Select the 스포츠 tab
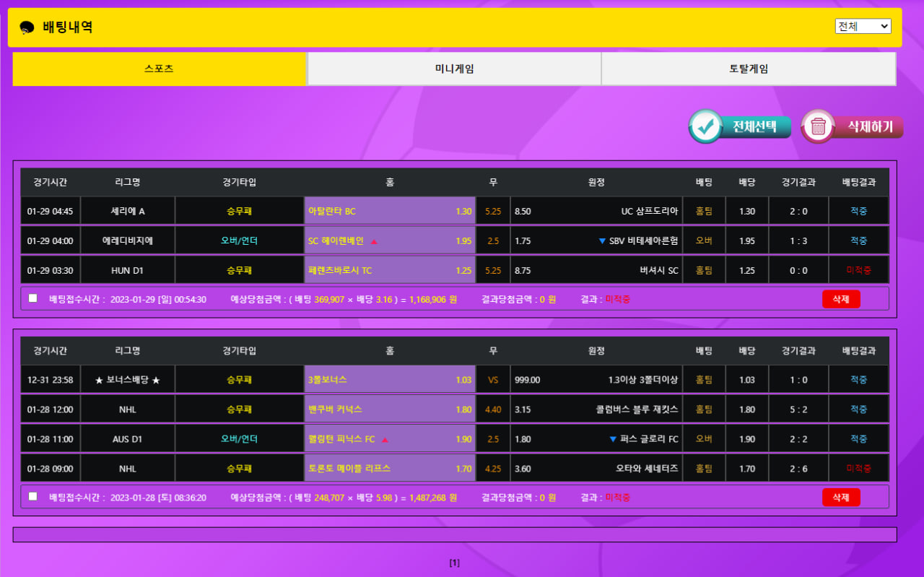The width and height of the screenshot is (924, 577). point(160,69)
